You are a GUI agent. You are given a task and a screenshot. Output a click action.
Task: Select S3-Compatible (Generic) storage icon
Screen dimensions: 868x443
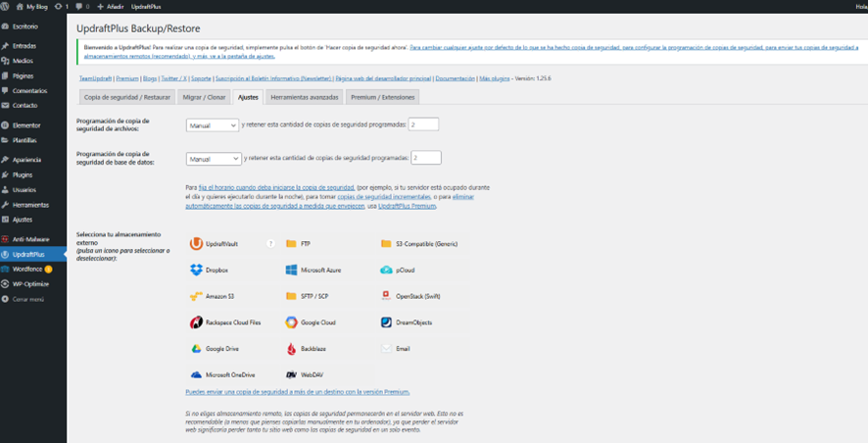tap(386, 244)
